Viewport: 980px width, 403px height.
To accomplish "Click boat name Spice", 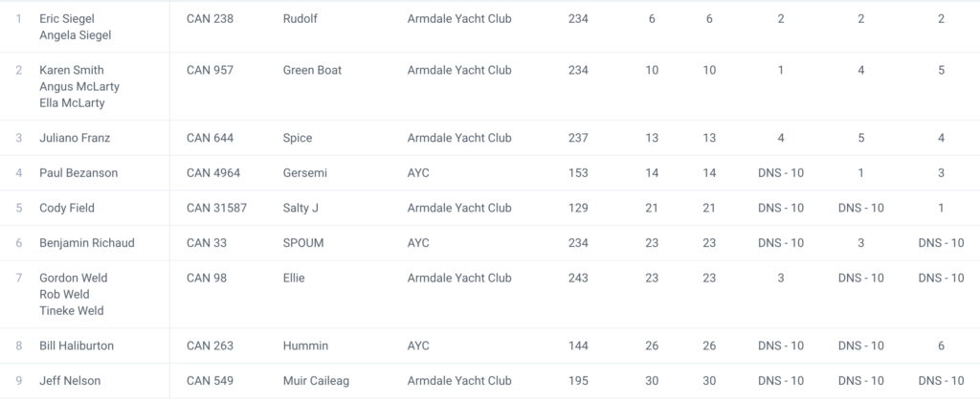I will (298, 138).
